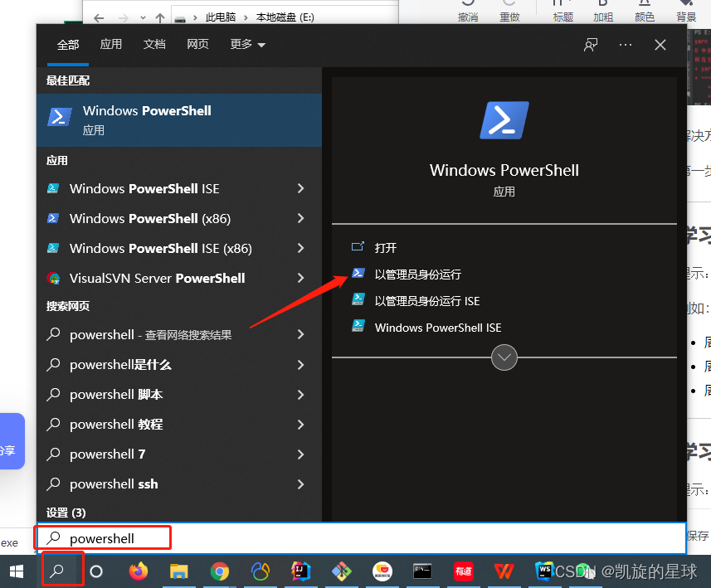711x588 pixels.
Task: Expand arrow for powershell 7 suggestion
Action: [x=300, y=454]
